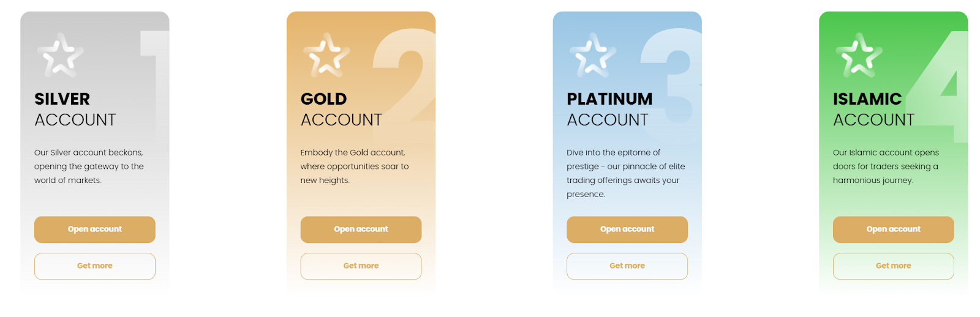This screenshot has width=980, height=317.
Task: Select the PLATINUM ACCOUNT heading
Action: pos(610,110)
